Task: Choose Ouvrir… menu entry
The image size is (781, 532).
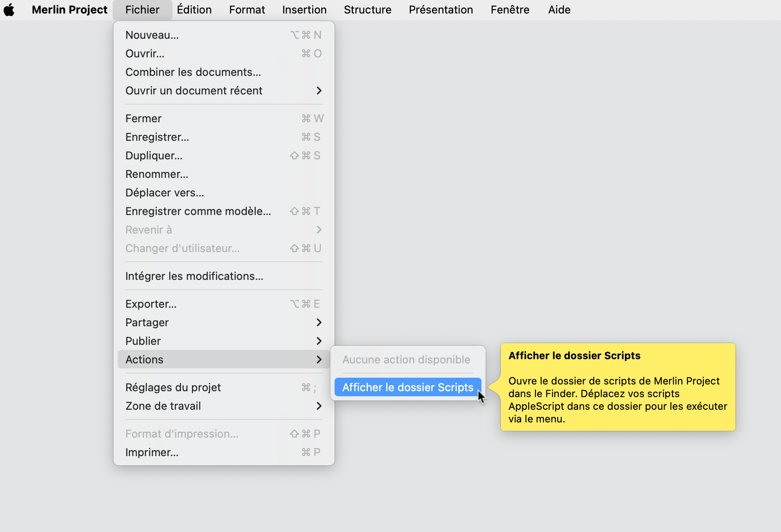Action: [224, 54]
